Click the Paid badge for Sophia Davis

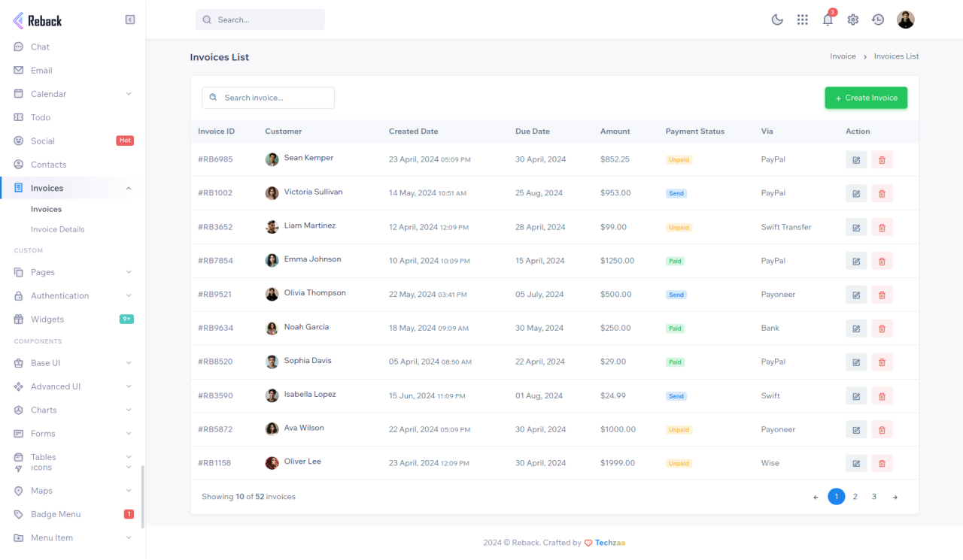tap(675, 362)
